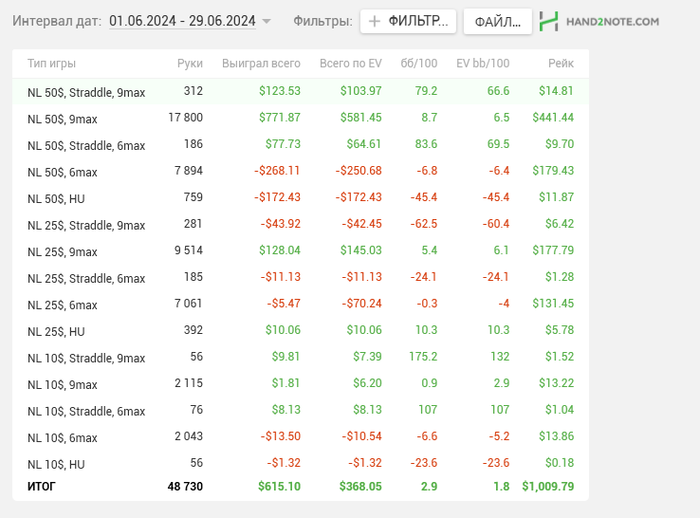Click the -$250.68 EV value

click(358, 171)
